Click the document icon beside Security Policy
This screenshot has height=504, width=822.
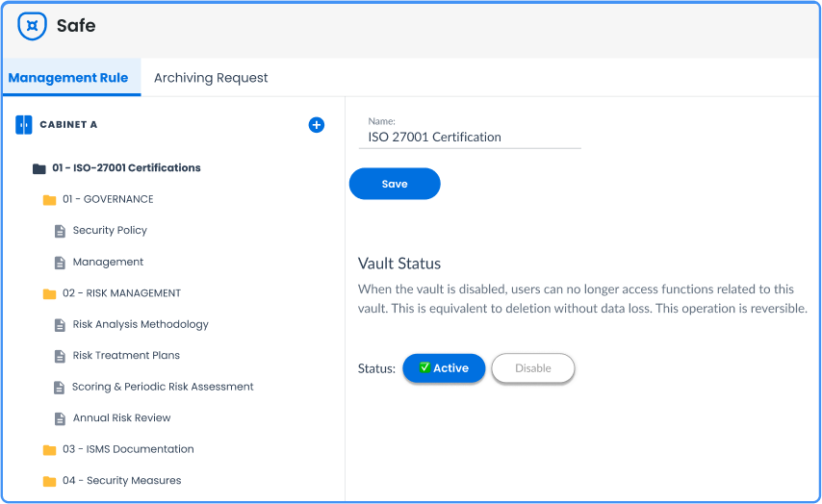(61, 231)
